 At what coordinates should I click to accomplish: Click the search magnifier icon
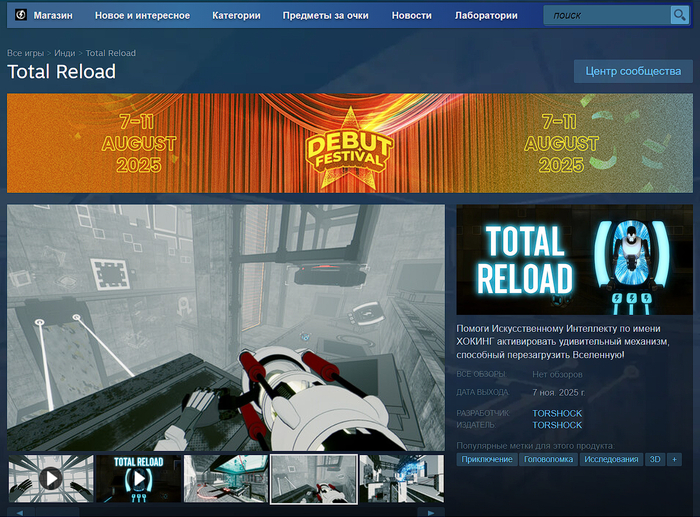click(679, 15)
